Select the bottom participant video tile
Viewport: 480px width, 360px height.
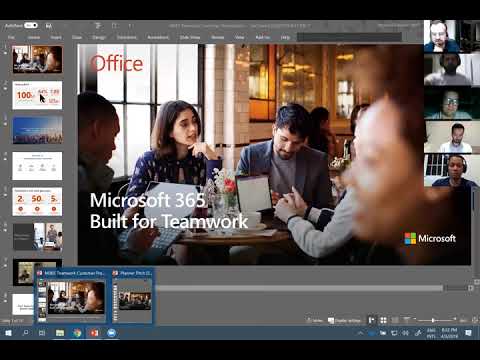tap(452, 170)
